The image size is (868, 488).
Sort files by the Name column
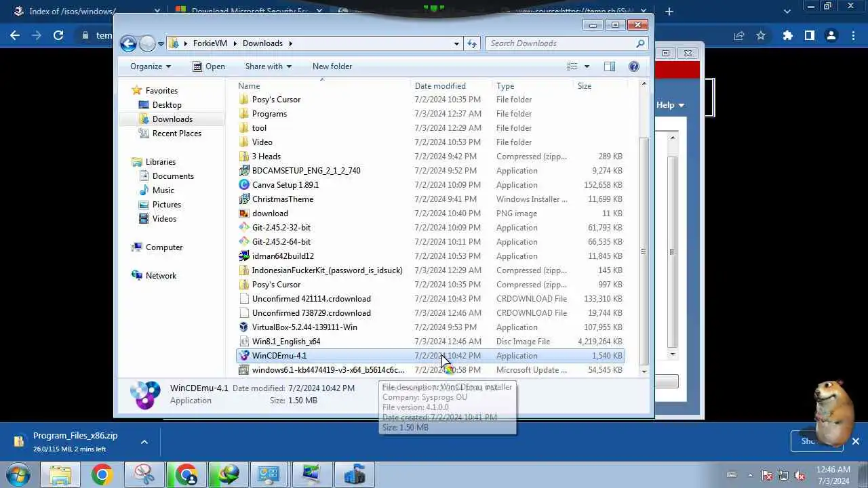coord(324,86)
